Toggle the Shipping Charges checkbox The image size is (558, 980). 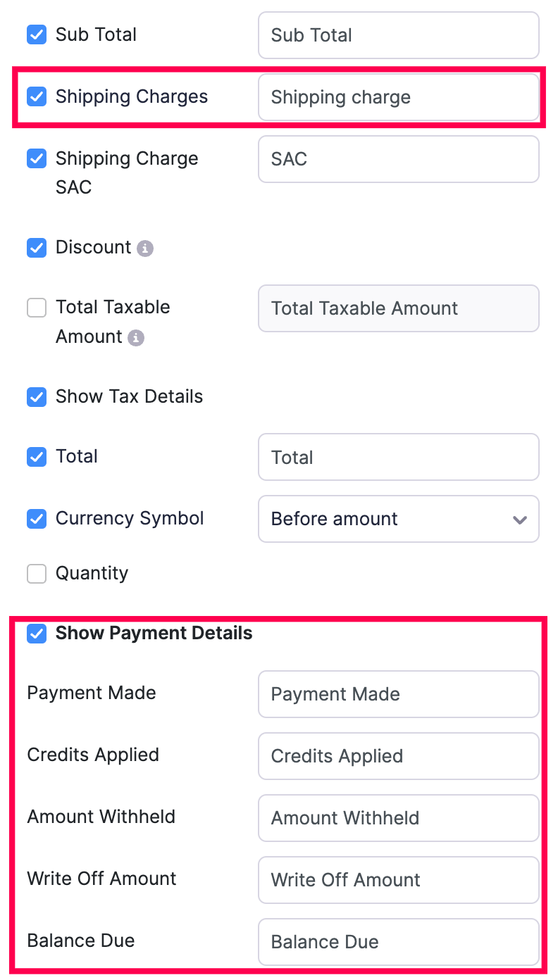(x=37, y=96)
